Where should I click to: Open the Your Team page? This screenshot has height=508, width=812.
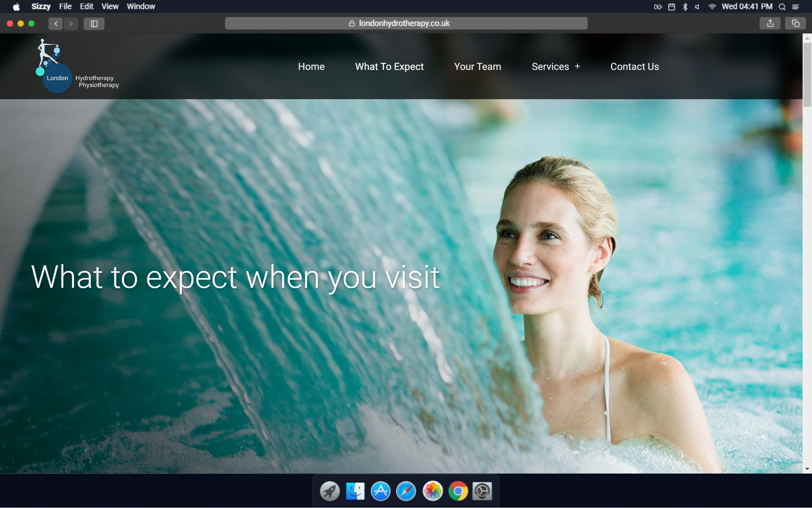tap(477, 67)
